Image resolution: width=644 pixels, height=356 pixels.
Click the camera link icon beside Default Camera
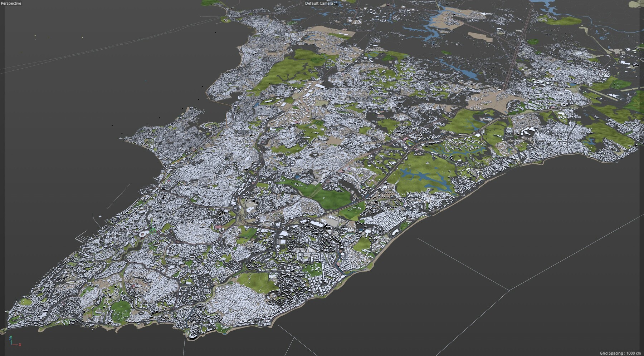pyautogui.click(x=336, y=3)
